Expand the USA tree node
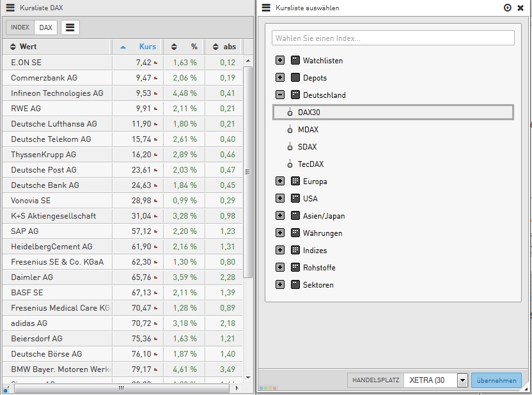532x395 pixels. (x=280, y=199)
